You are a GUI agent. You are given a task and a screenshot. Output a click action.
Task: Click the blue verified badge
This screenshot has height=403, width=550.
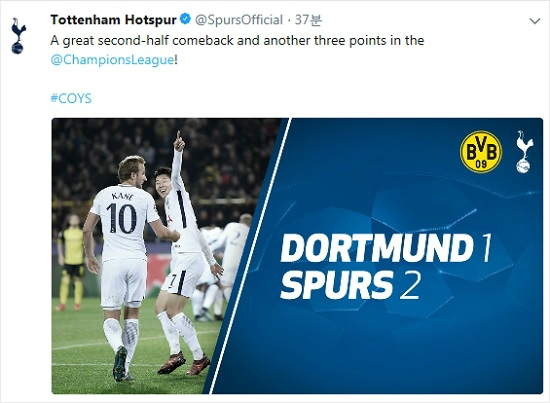coord(185,19)
